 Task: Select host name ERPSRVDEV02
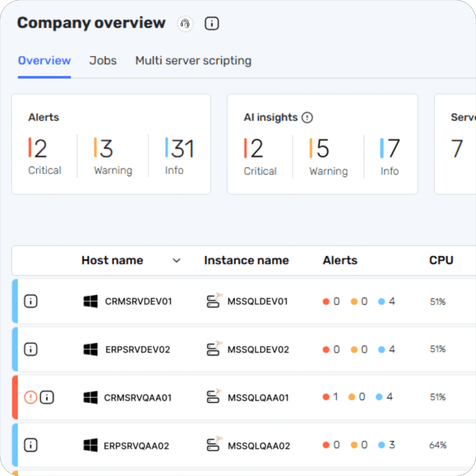(137, 349)
